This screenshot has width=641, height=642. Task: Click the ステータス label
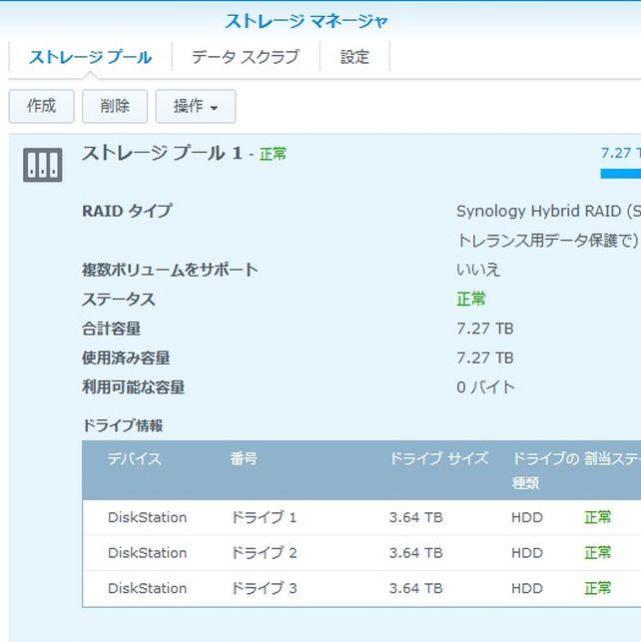pyautogui.click(x=119, y=299)
